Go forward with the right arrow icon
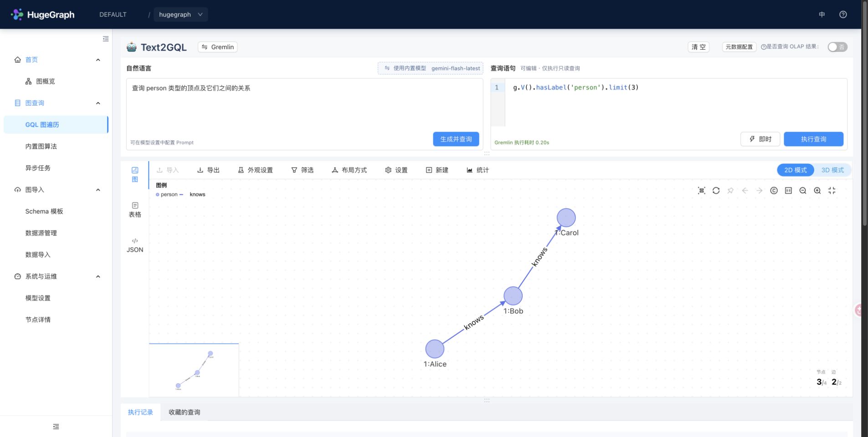This screenshot has width=868, height=437. tap(760, 191)
